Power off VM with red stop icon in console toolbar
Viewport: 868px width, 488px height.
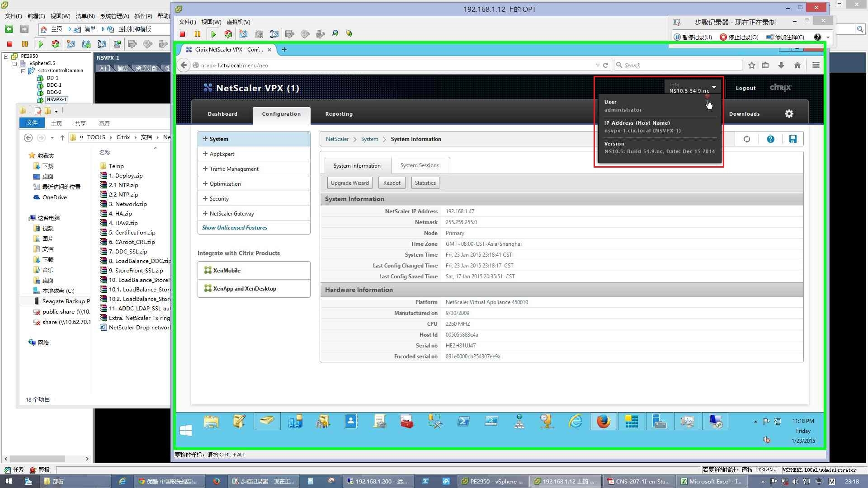[x=183, y=34]
